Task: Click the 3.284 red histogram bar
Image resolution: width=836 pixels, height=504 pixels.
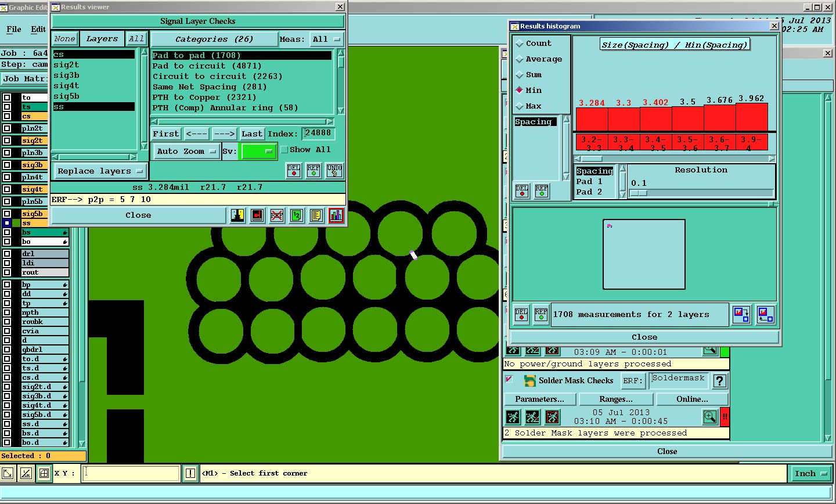Action: point(592,119)
